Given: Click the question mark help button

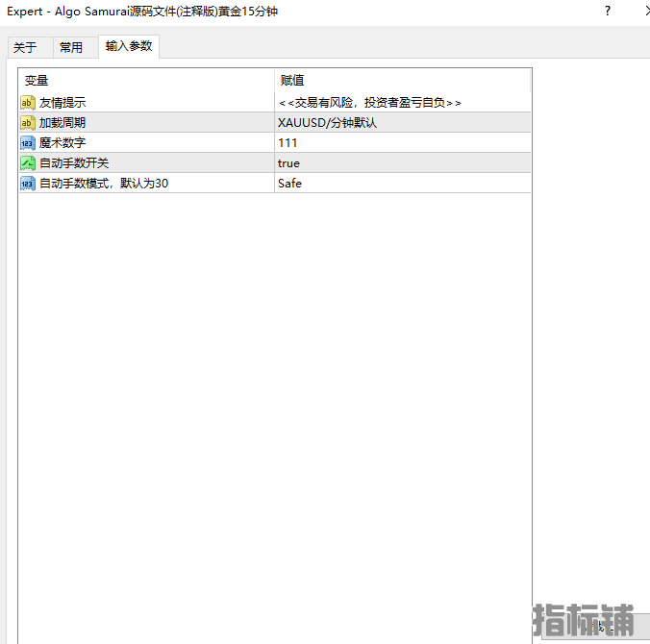Looking at the screenshot, I should 608,12.
